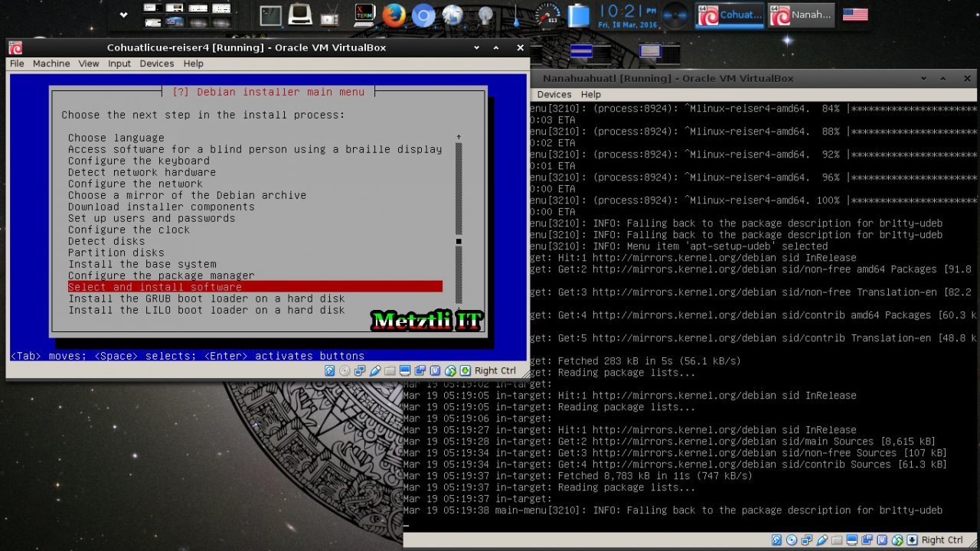Select 'Detect network hardware' entry
The width and height of the screenshot is (980, 551).
tap(142, 172)
